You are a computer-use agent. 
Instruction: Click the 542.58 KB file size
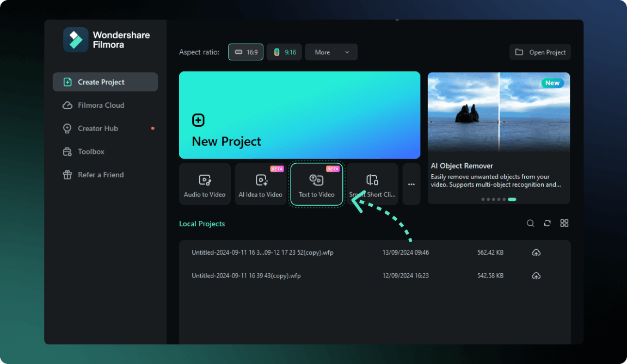click(x=490, y=276)
